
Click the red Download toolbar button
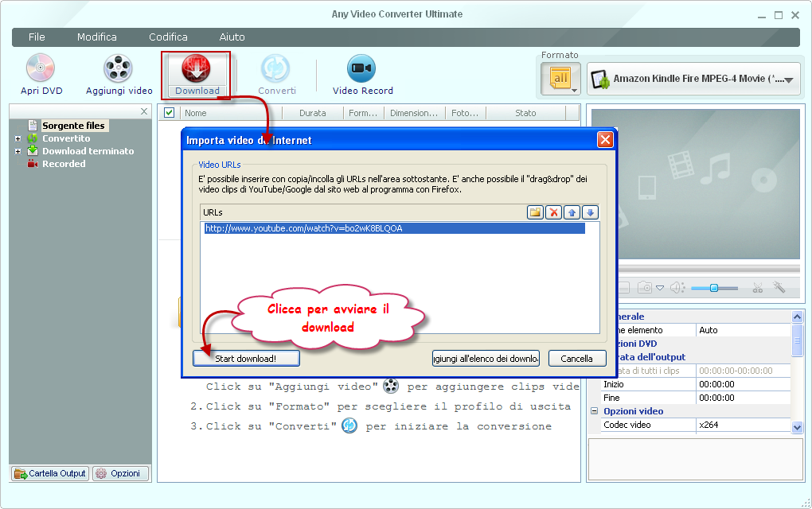(x=197, y=76)
